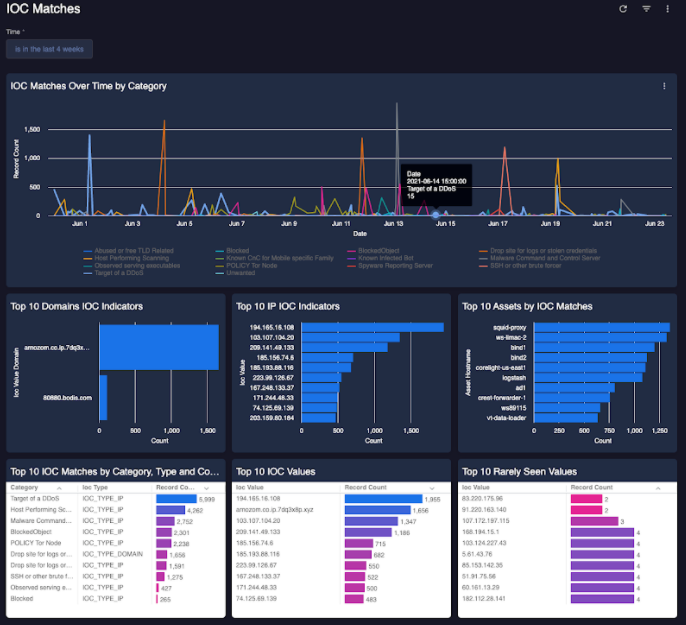Open the Record Co... column chevron in Category table
Viewport: 686px width, 625px height.
[206, 488]
